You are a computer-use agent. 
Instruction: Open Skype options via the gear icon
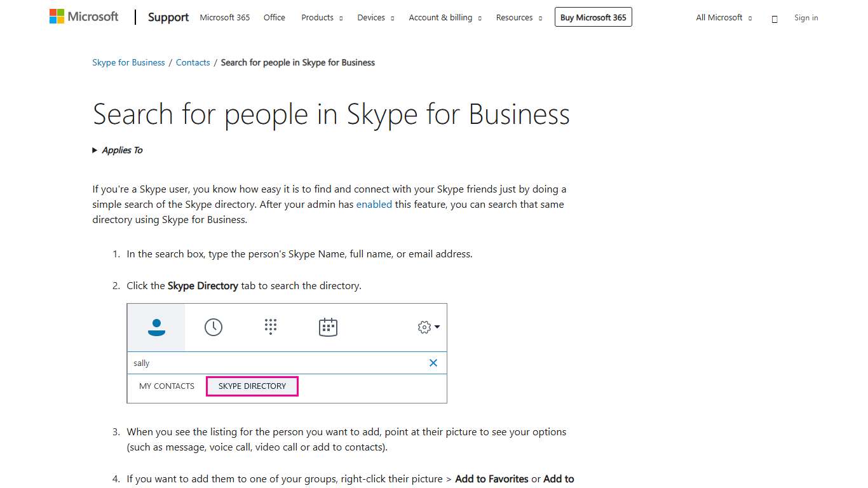423,327
